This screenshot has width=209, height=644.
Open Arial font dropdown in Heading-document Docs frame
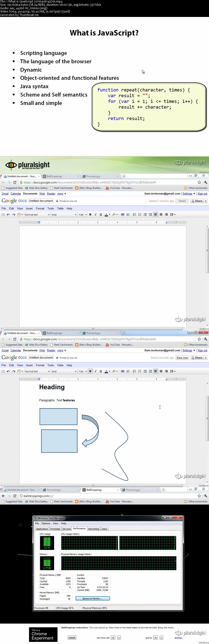click(x=64, y=371)
